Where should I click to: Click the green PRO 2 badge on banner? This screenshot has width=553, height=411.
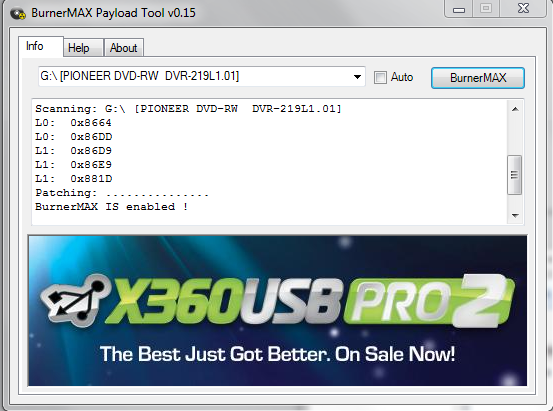429,301
